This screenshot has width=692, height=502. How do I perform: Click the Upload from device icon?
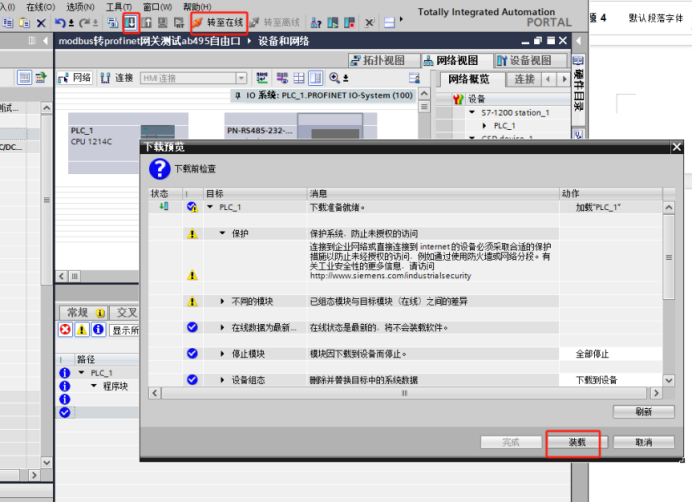pyautogui.click(x=147, y=23)
